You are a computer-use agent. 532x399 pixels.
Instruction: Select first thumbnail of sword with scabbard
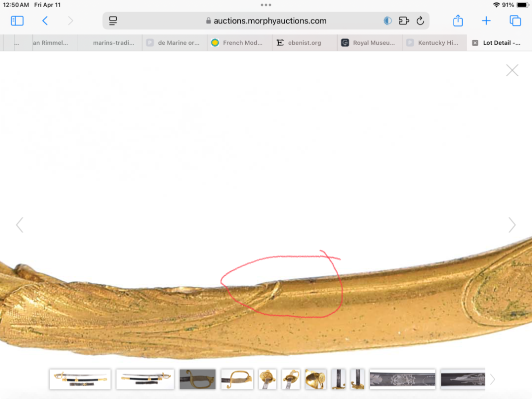point(80,379)
